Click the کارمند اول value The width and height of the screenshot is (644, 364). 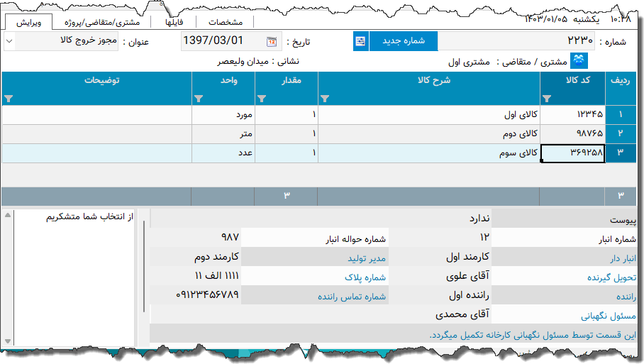tap(468, 257)
